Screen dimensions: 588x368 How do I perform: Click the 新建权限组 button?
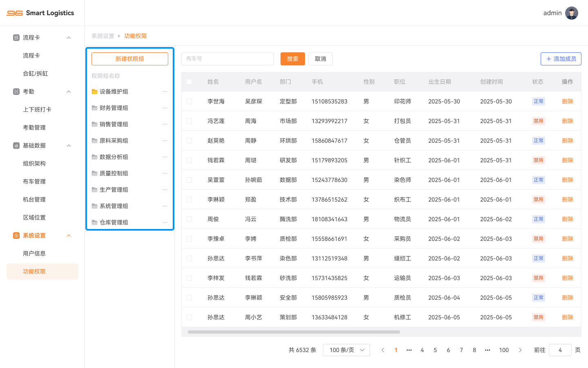coord(130,59)
